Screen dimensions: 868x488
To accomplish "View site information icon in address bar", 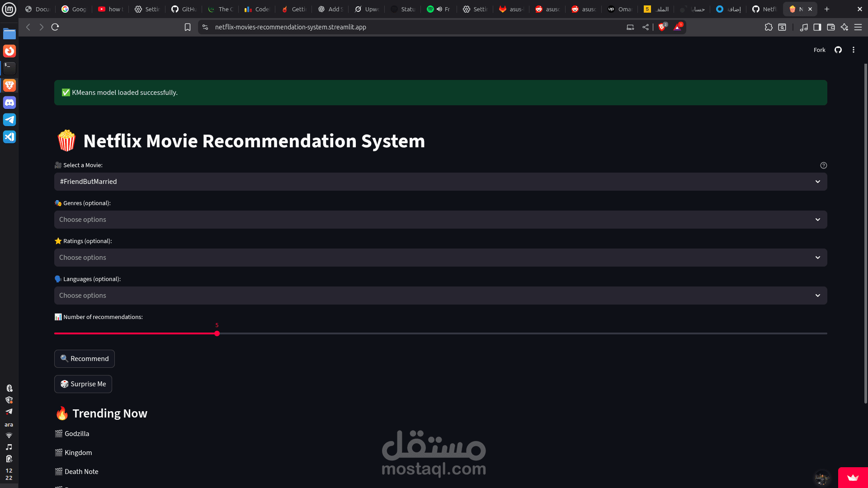I will (205, 27).
